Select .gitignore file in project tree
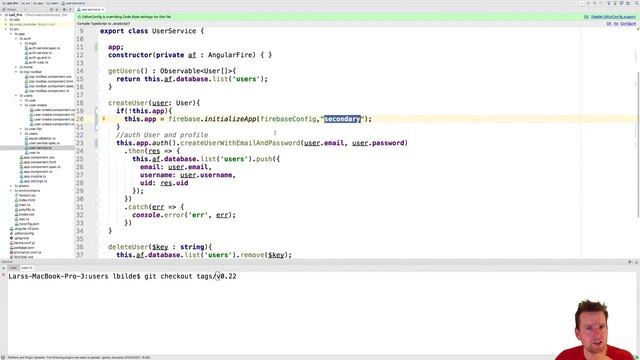 click(20, 238)
